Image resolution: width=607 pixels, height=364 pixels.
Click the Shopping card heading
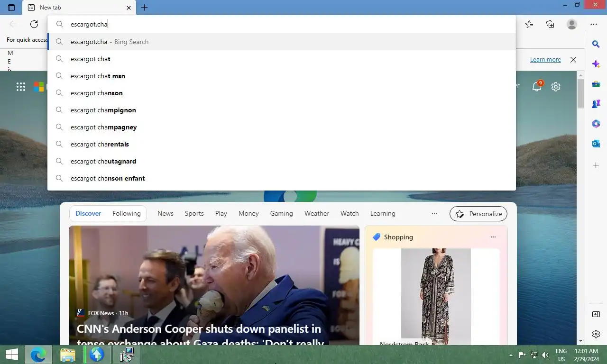398,237
